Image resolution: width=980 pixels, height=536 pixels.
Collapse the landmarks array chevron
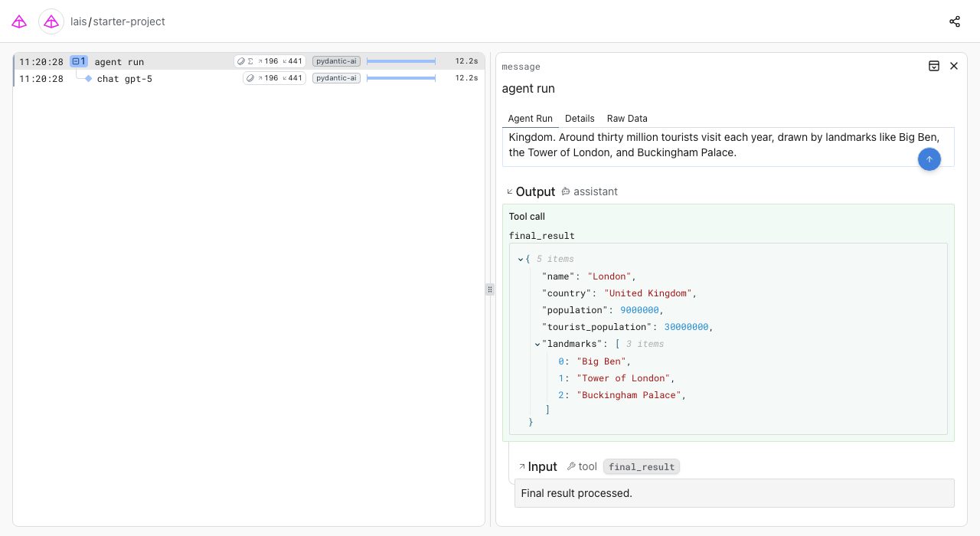point(537,345)
